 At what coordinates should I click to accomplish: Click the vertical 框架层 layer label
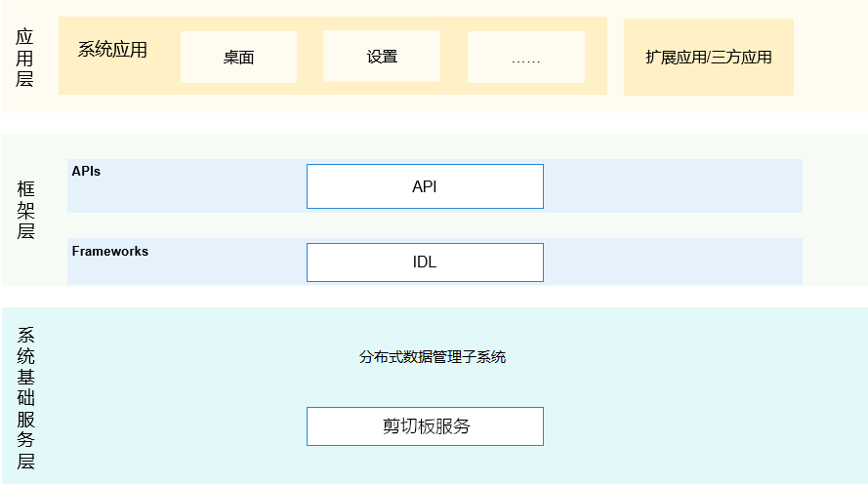pos(25,210)
